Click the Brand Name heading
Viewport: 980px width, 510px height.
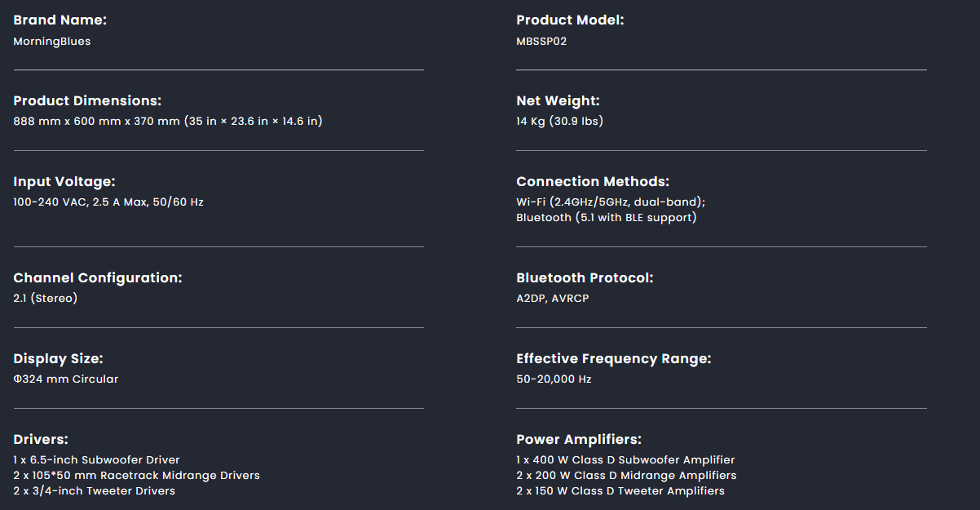[x=60, y=20]
